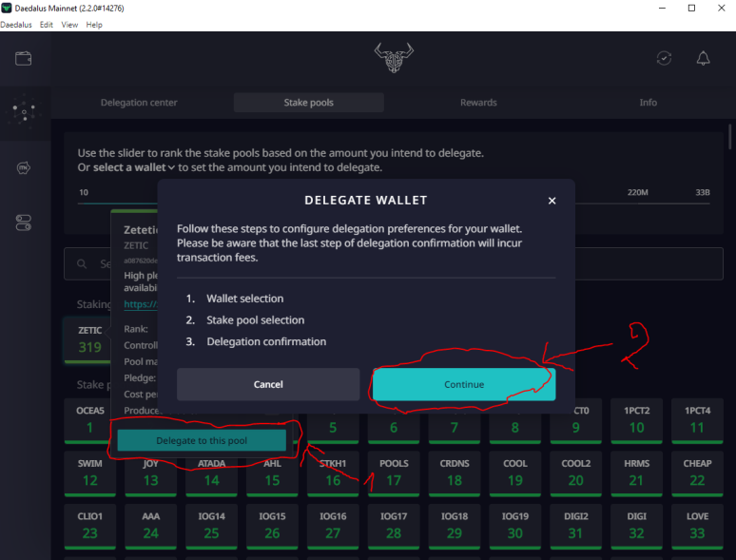Screen dimensions: 736x560
Task: Switch to the Rewards tab
Action: coord(478,103)
